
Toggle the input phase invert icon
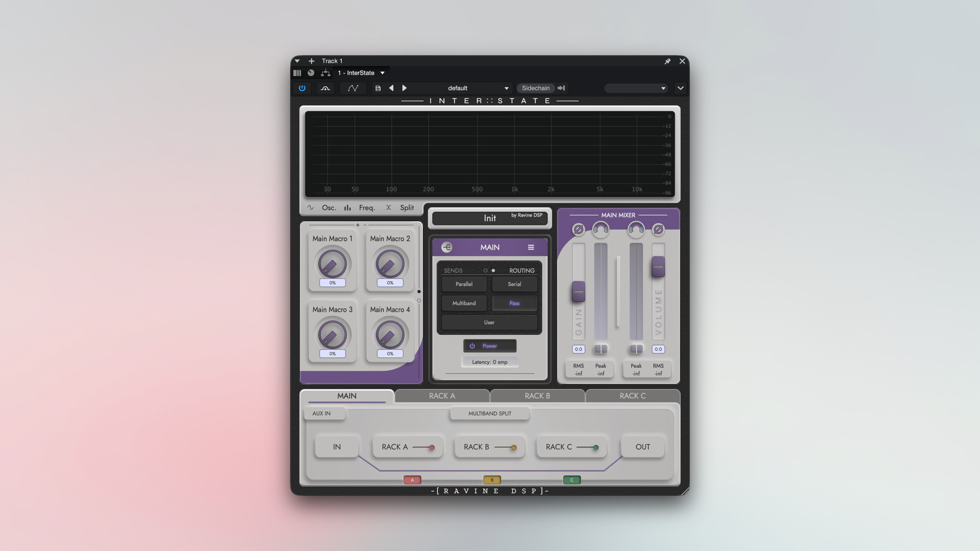(578, 230)
